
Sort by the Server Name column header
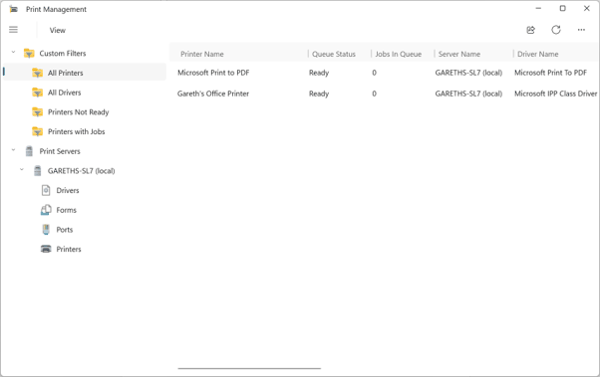click(459, 54)
